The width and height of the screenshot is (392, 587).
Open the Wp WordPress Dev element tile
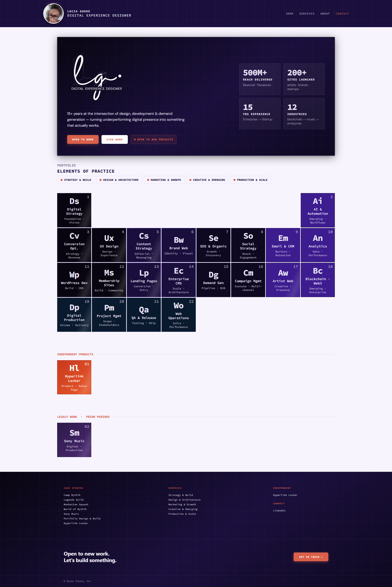(74, 280)
